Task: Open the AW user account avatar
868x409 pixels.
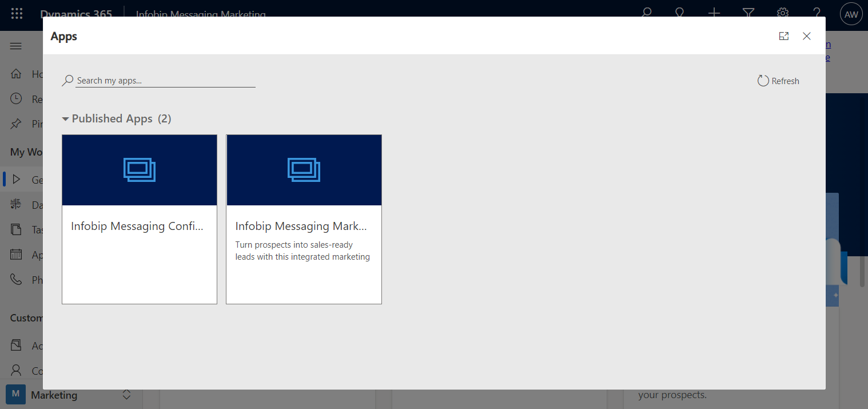Action: [x=851, y=14]
